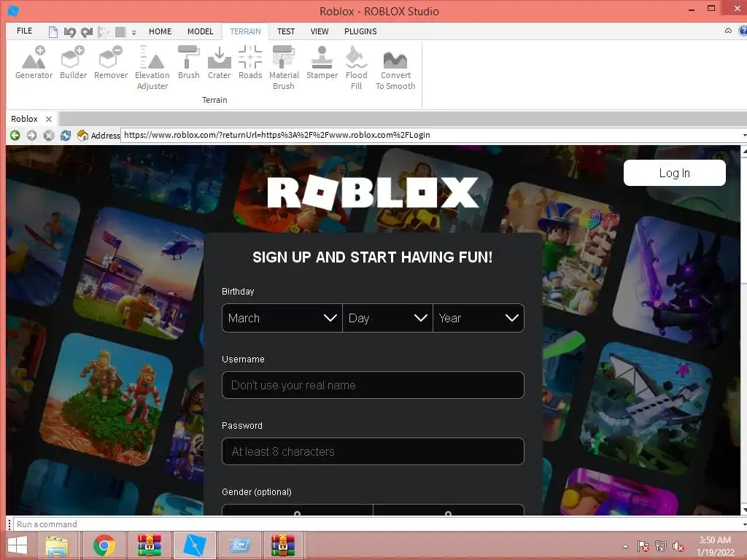Redo the last action
Viewport: 747px width, 560px height.
click(86, 32)
